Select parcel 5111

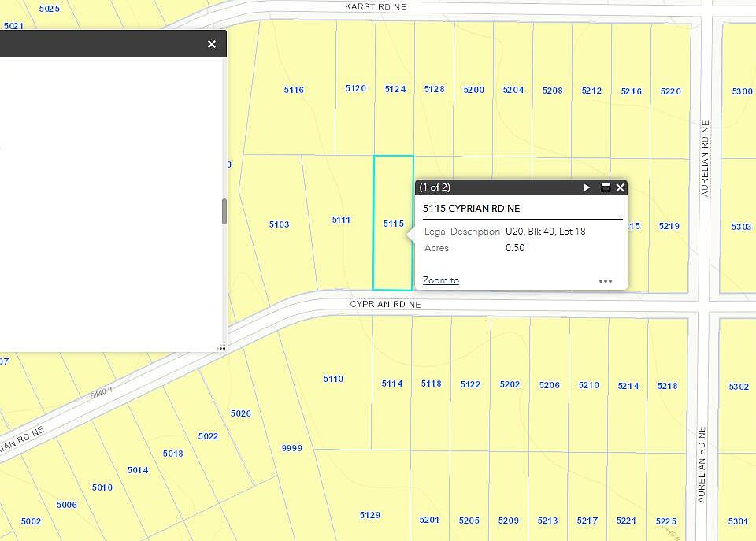click(341, 220)
